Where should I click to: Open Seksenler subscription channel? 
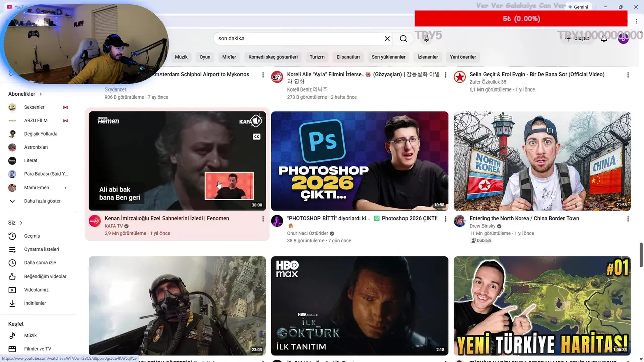tap(39, 107)
